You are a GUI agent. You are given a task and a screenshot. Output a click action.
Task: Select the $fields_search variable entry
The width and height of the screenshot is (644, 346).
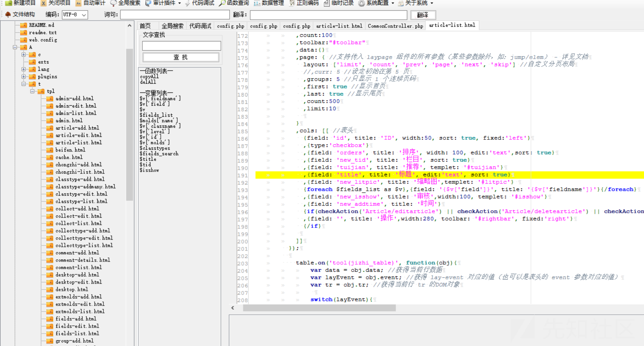[159, 153]
